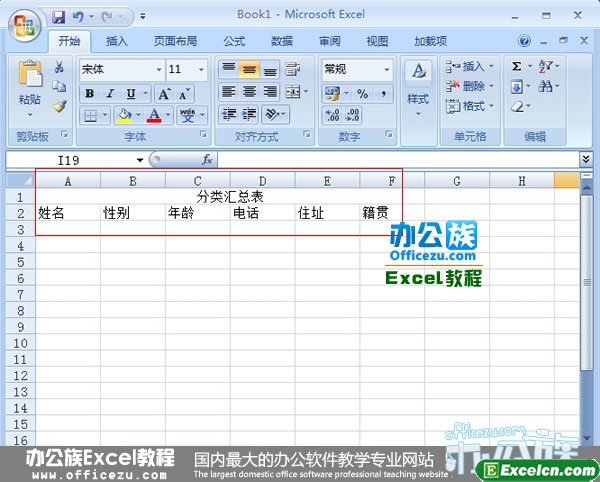Image resolution: width=600 pixels, height=482 pixels.
Task: Switch to the 页面布局 tab
Action: point(175,41)
